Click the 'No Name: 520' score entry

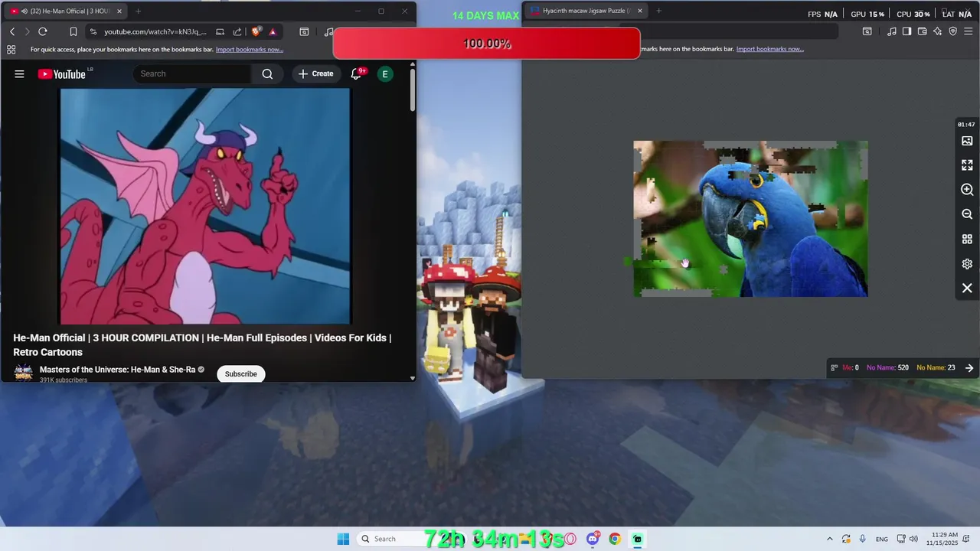coord(887,367)
